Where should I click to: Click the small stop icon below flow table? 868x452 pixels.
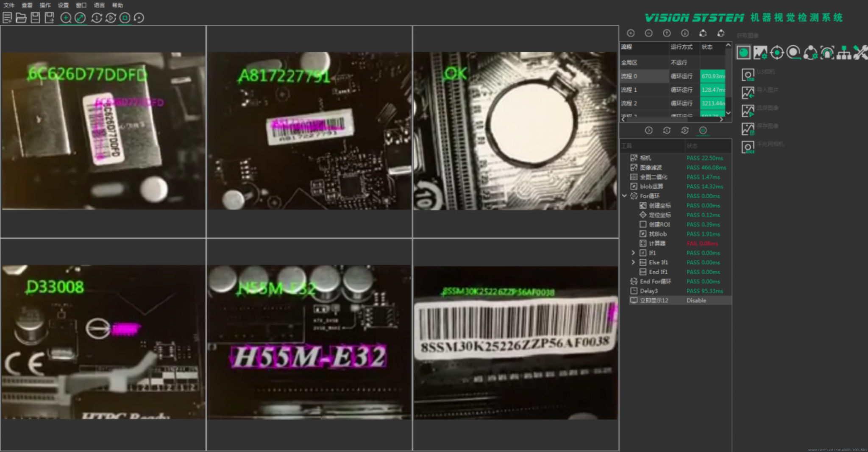[x=703, y=130]
